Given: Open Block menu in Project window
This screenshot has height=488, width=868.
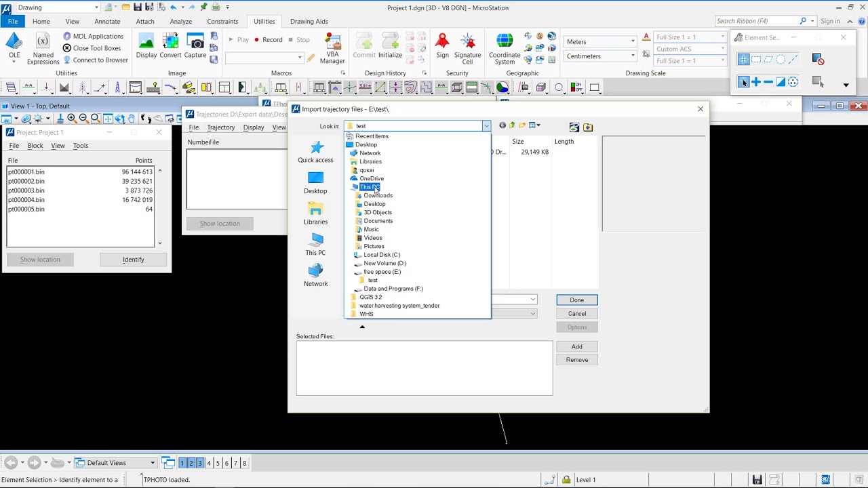Looking at the screenshot, I should [35, 146].
